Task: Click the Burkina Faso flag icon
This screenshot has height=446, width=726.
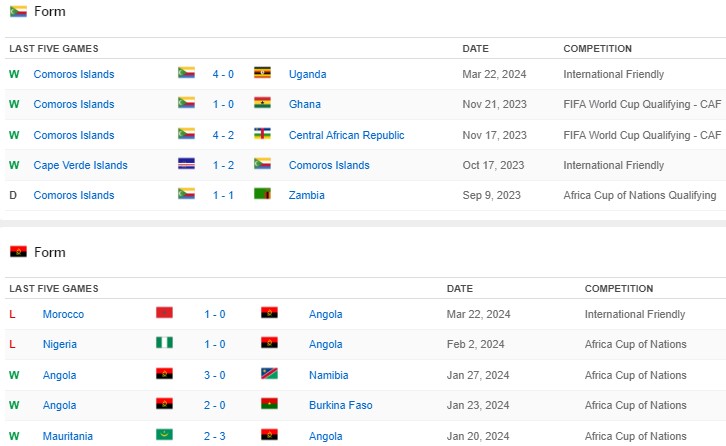Action: (x=269, y=405)
